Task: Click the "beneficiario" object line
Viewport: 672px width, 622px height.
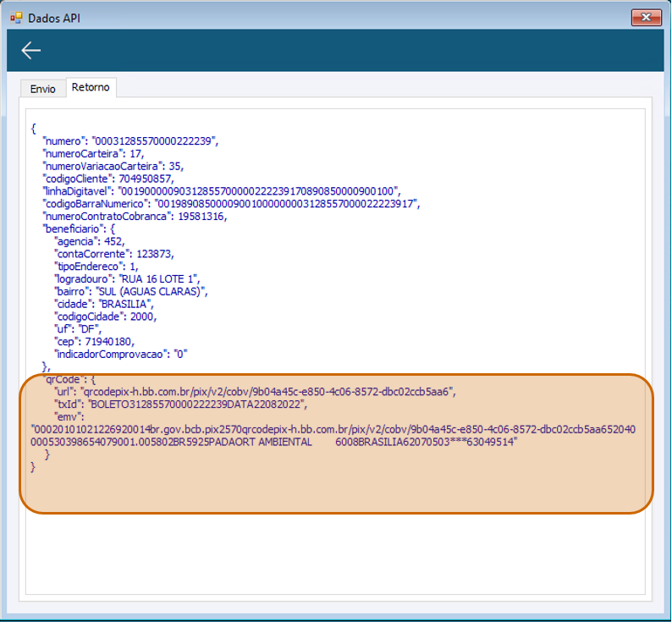Action: [79, 228]
